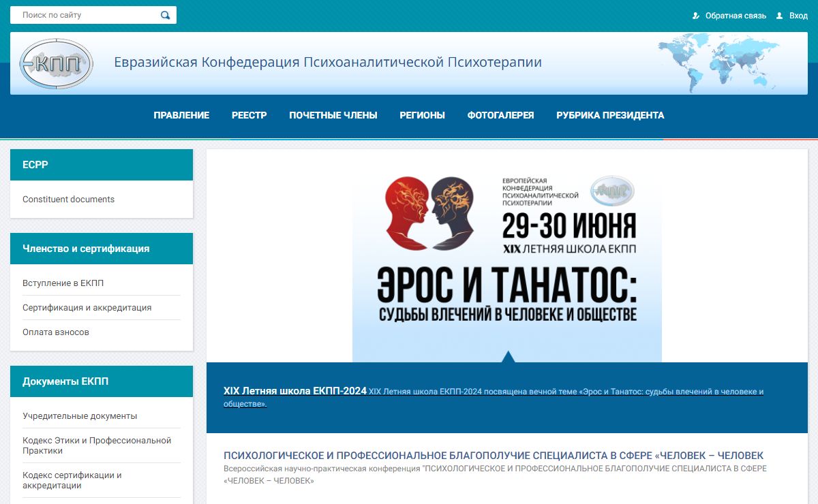Image resolution: width=818 pixels, height=504 pixels.
Task: Click the Членство и сертификация sidebar heading
Action: pos(102,249)
